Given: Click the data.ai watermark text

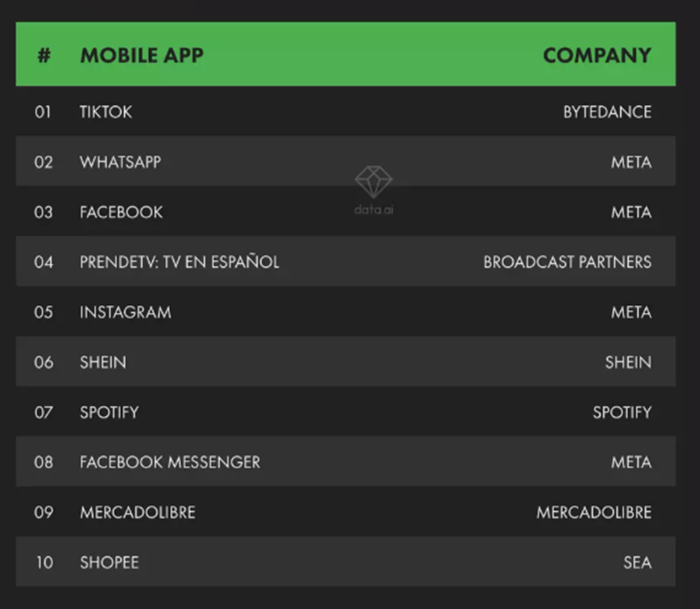Looking at the screenshot, I should 373,209.
